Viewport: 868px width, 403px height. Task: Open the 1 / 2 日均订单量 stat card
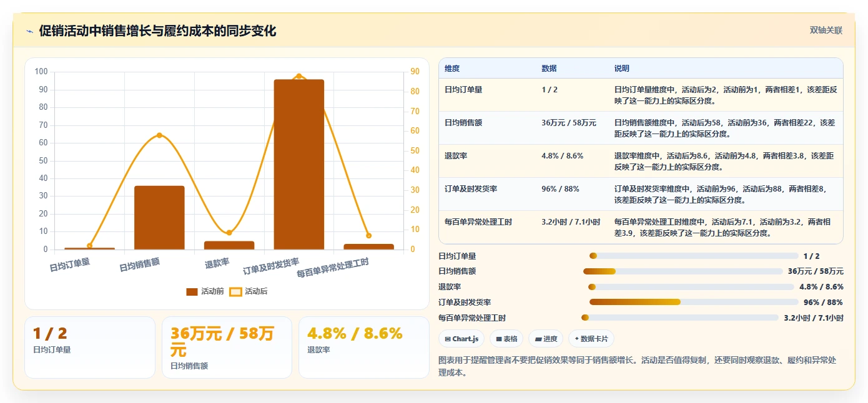(90, 347)
